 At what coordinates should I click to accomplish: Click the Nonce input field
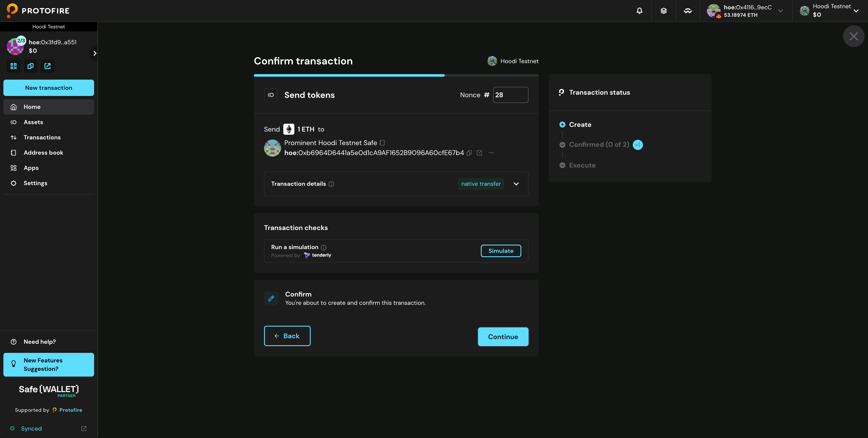coord(510,95)
